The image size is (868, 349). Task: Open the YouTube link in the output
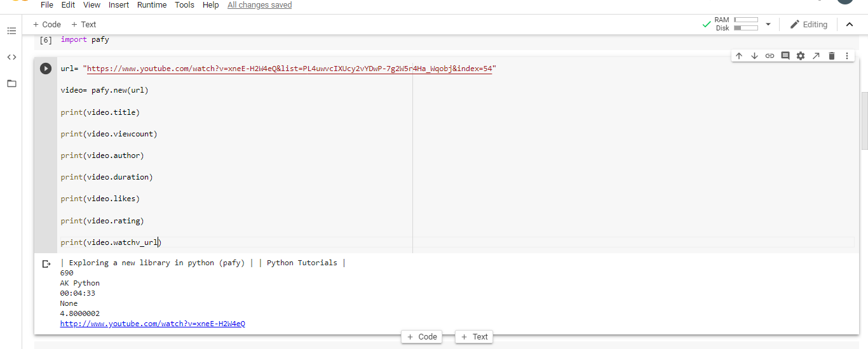pos(153,324)
